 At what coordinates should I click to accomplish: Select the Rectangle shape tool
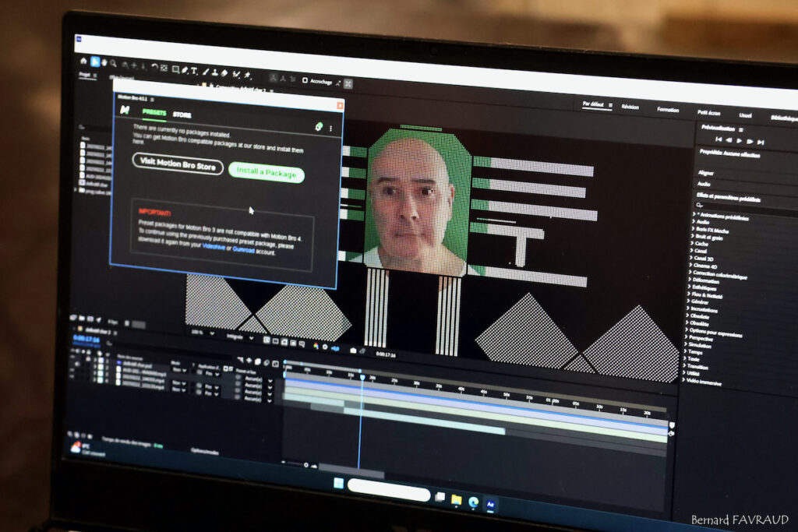(175, 69)
